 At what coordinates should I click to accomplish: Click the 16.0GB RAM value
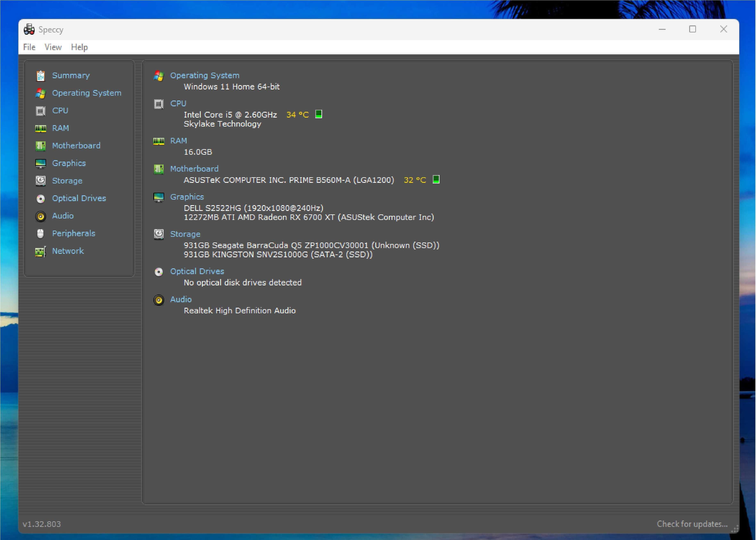tap(198, 152)
